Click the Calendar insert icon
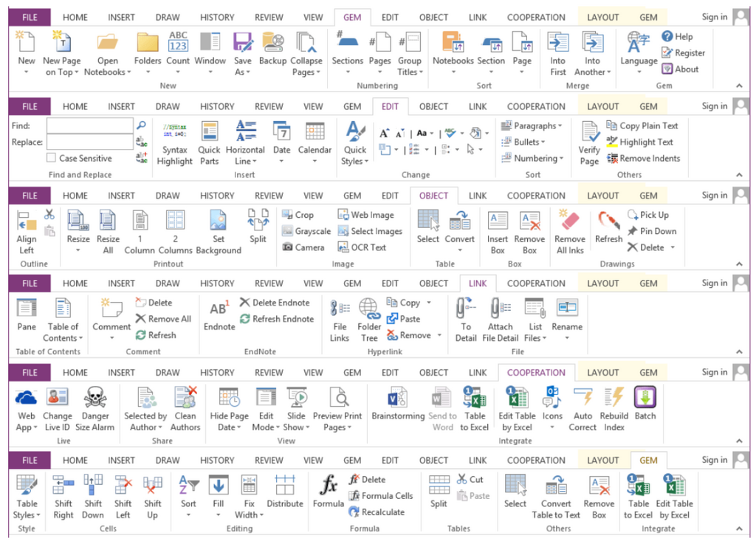This screenshot has width=756, height=544. click(315, 131)
